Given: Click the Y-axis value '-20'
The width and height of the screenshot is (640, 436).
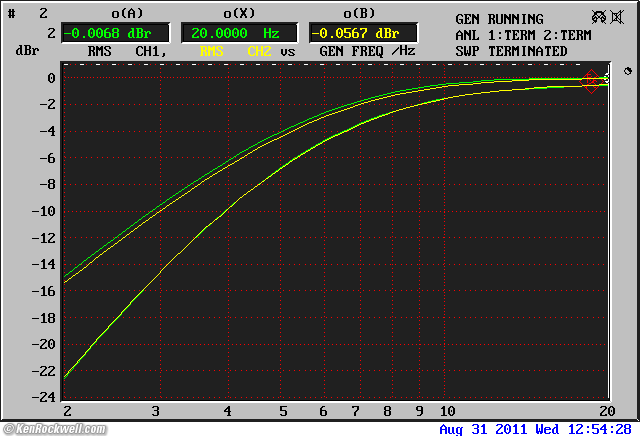Looking at the screenshot, I should click(x=43, y=345).
